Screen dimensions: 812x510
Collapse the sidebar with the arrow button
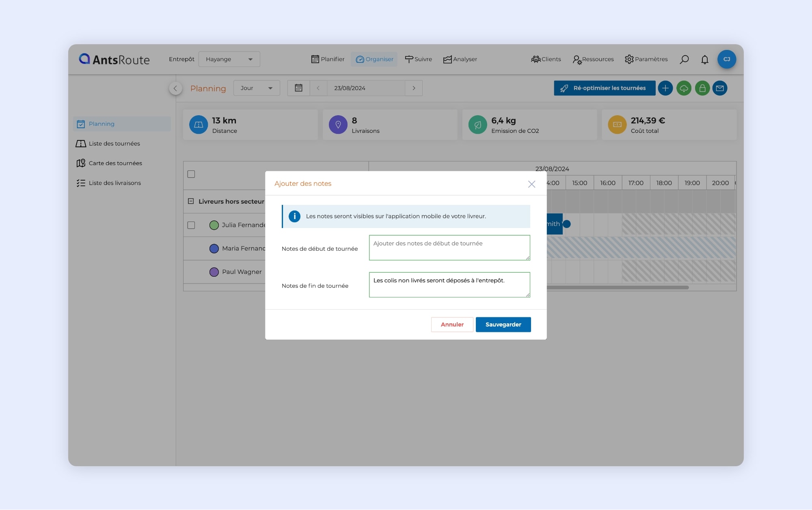tap(175, 88)
